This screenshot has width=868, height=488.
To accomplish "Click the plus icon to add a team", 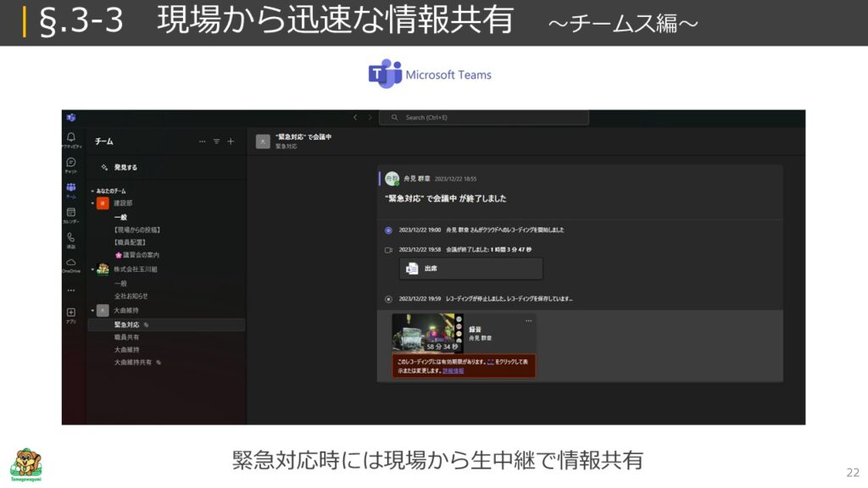I will pos(231,141).
